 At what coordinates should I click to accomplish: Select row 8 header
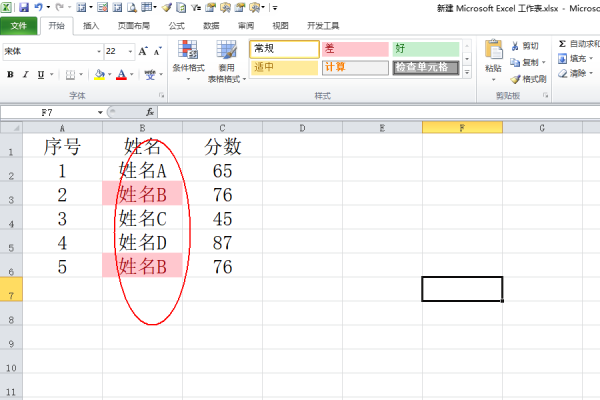point(11,313)
